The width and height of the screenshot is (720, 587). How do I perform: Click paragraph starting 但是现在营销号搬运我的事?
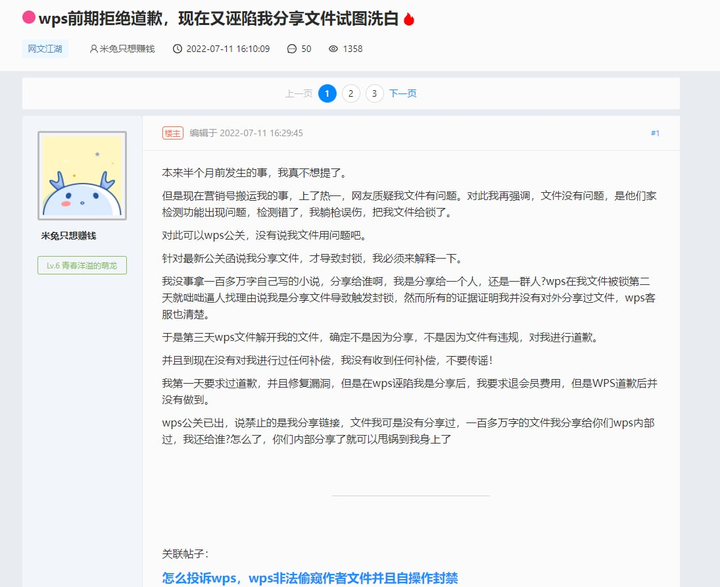point(409,204)
